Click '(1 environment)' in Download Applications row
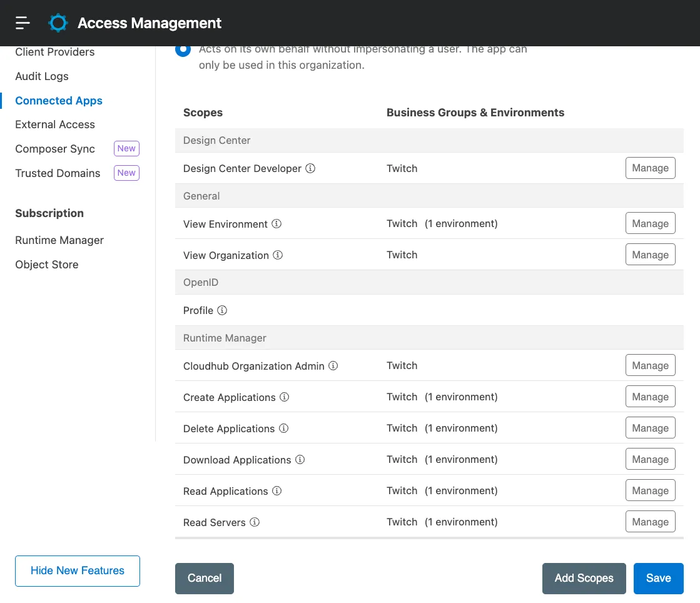The height and width of the screenshot is (603, 700). coord(461,459)
